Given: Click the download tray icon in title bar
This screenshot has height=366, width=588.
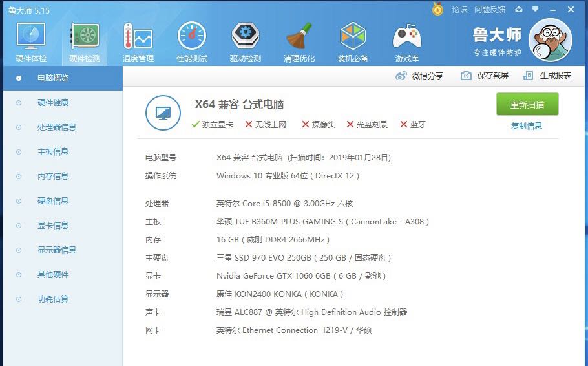Looking at the screenshot, I should point(519,10).
